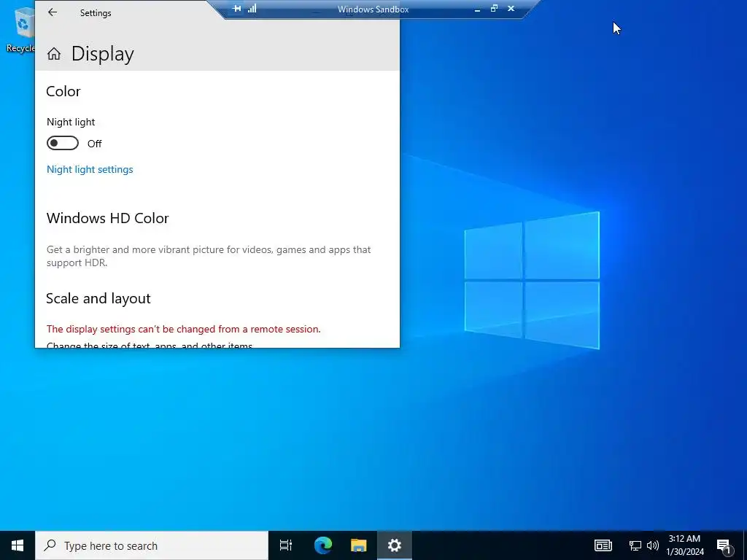Click the Display page heading
747x560 pixels.
102,54
